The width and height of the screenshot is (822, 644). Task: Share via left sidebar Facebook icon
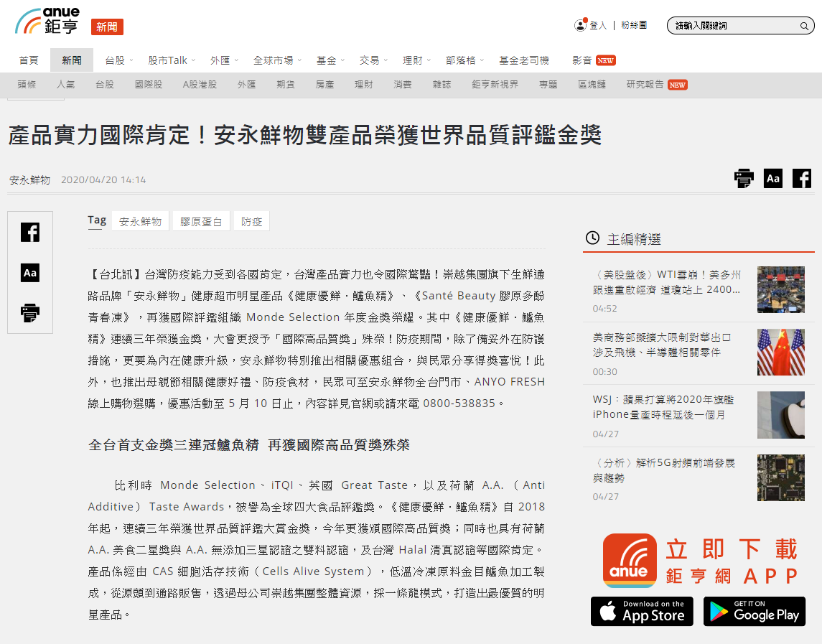tap(30, 233)
